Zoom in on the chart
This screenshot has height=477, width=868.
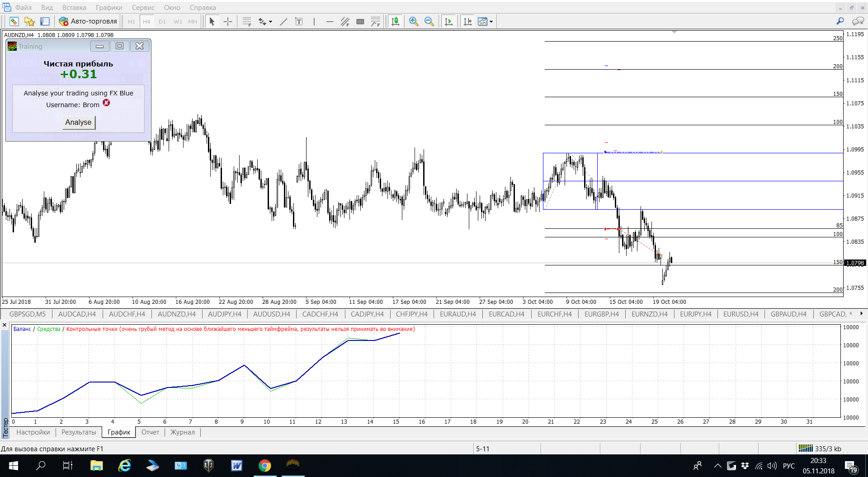pyautogui.click(x=414, y=21)
